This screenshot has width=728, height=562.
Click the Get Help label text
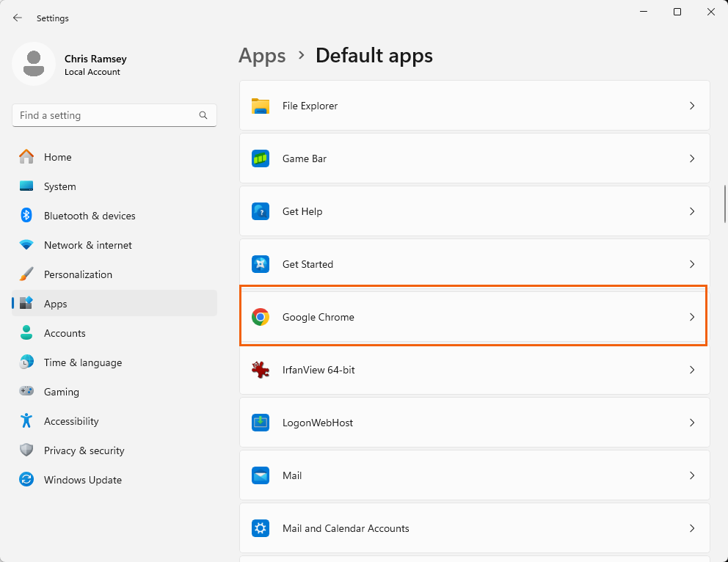click(302, 211)
